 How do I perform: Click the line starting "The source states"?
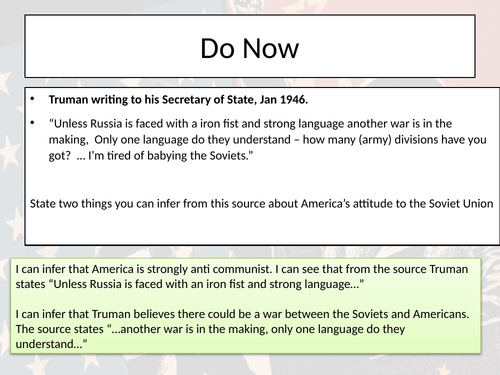coord(210,329)
